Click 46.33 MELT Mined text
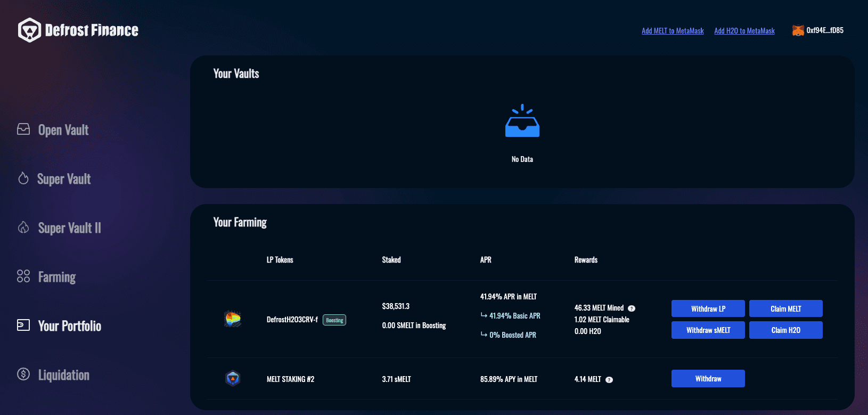The image size is (868, 415). 599,308
